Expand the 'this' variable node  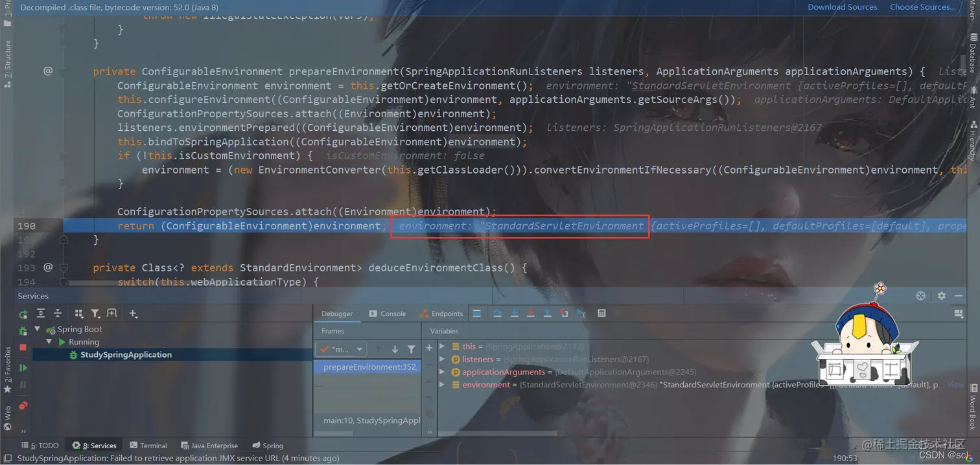point(442,346)
